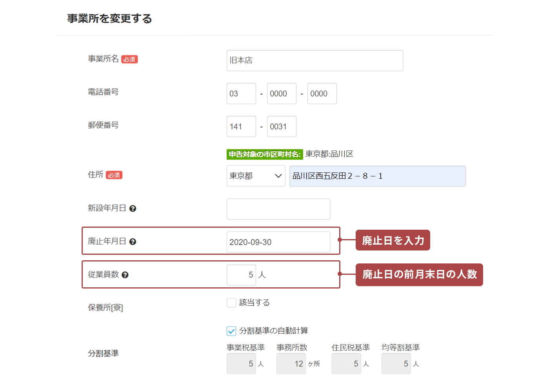Click phone area code field 03
549x392 pixels.
point(241,93)
